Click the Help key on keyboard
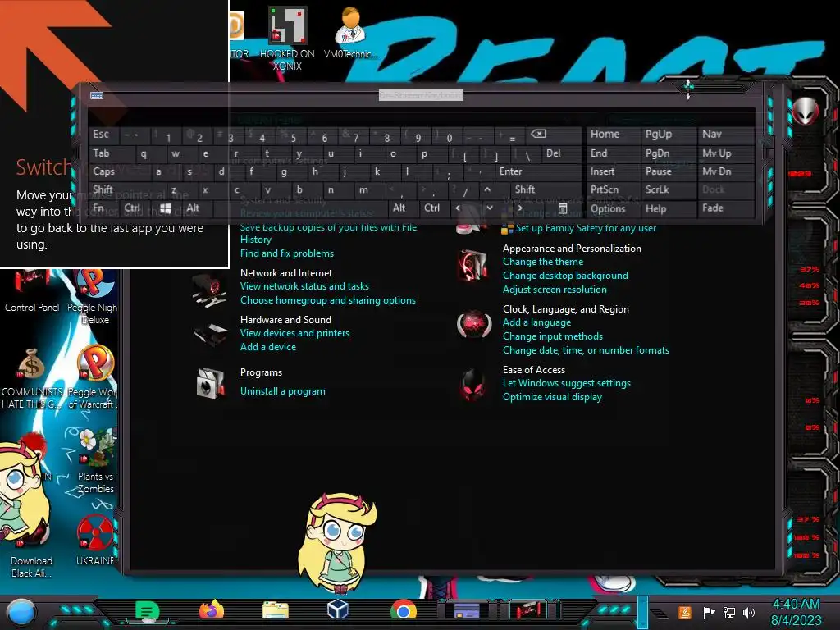This screenshot has height=630, width=840. click(668, 208)
